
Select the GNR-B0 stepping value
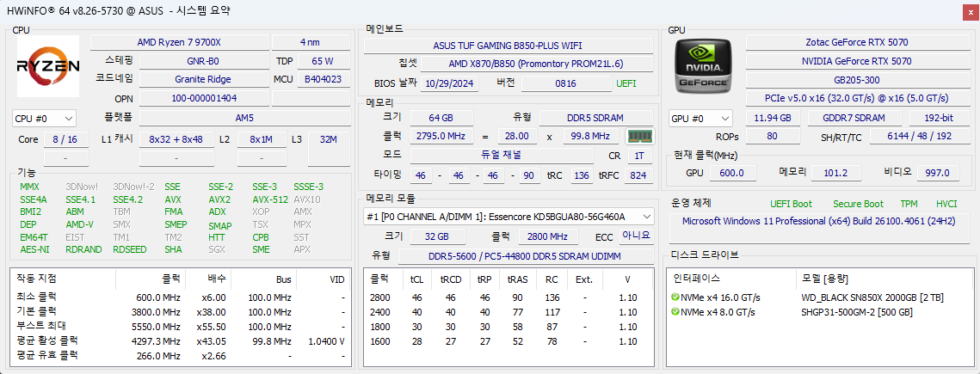tap(203, 61)
